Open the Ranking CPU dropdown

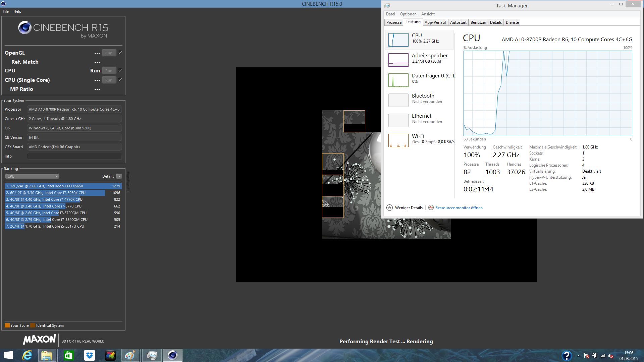click(x=32, y=176)
